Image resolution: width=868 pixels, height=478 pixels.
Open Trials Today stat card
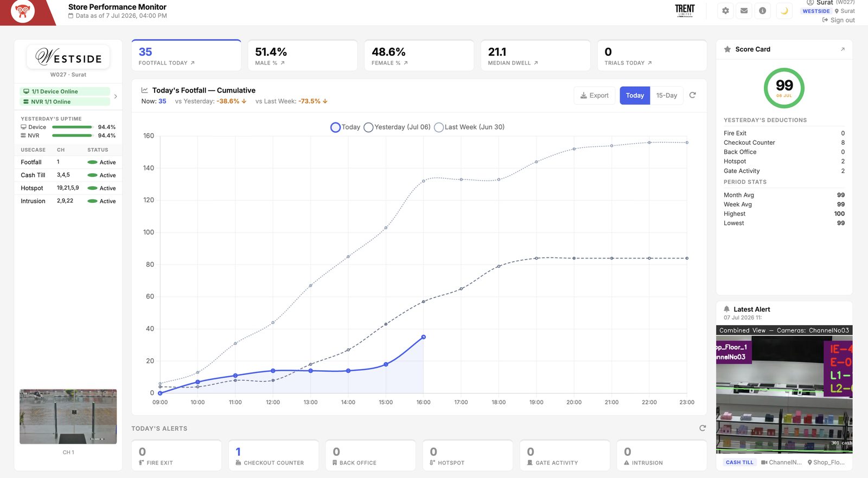(652, 55)
